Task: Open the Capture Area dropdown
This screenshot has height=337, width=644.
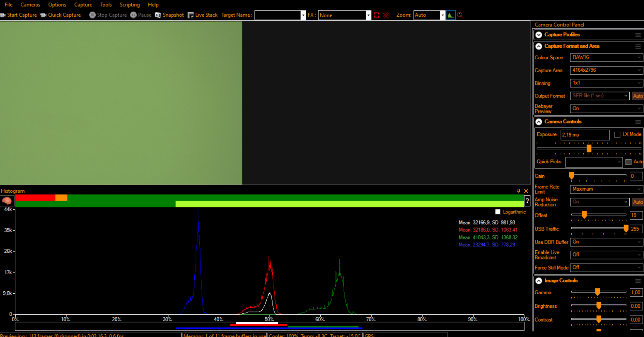Action: [x=606, y=70]
